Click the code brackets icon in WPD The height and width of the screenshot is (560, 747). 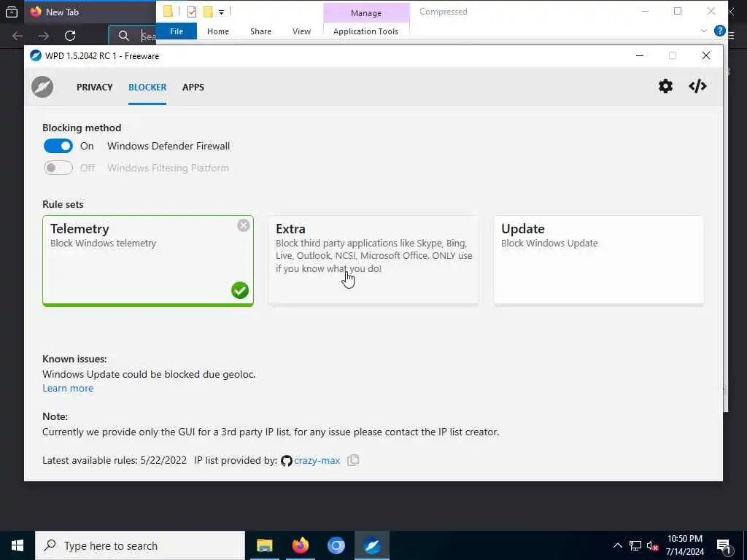(697, 86)
